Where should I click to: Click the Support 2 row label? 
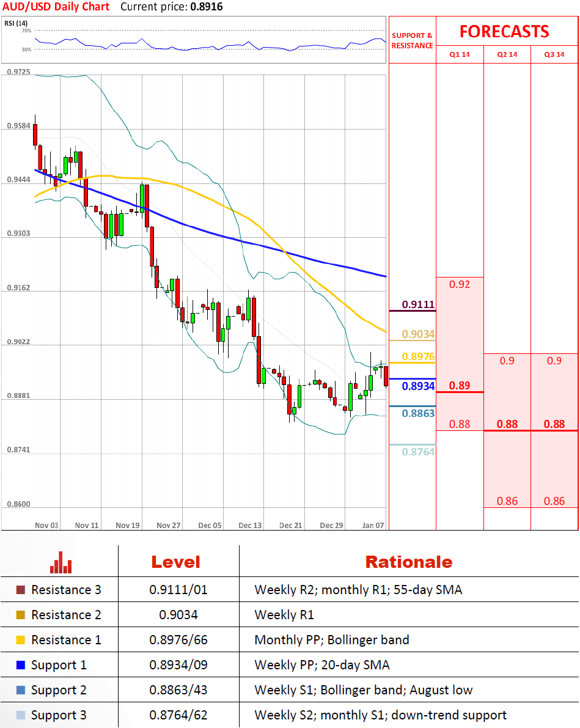(59, 690)
